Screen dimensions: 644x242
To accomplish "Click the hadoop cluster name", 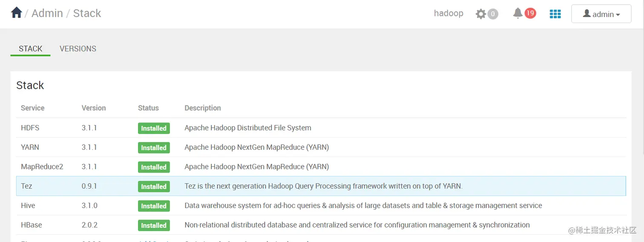I will (x=448, y=13).
